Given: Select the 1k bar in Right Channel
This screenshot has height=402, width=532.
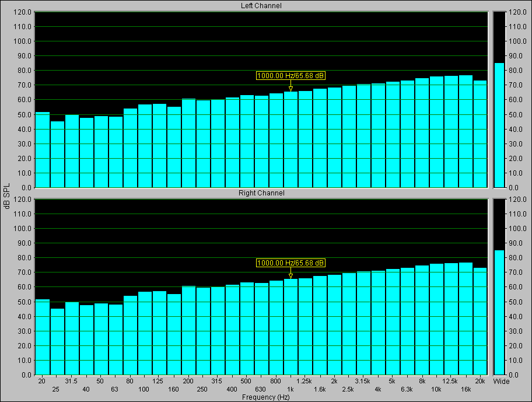Looking at the screenshot, I should click(290, 327).
